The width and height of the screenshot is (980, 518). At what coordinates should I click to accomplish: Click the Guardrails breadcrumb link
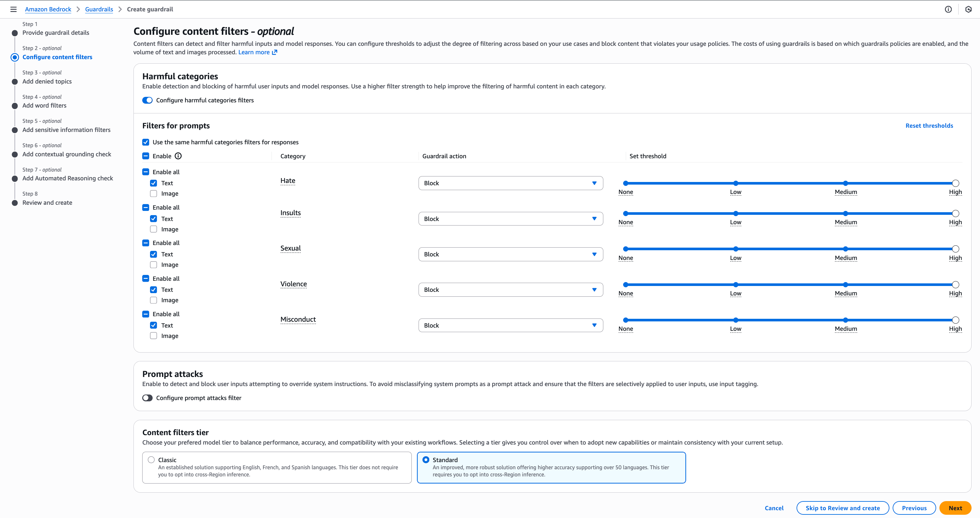pyautogui.click(x=99, y=9)
